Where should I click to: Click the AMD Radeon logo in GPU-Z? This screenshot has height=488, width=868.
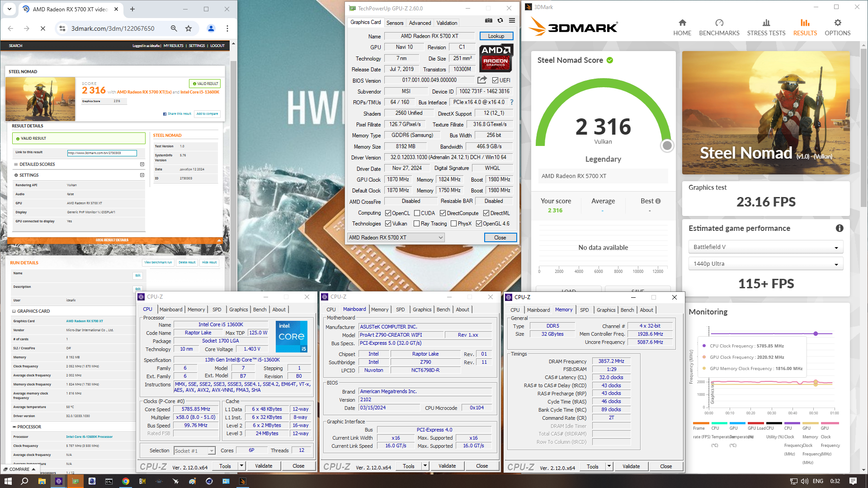(495, 58)
